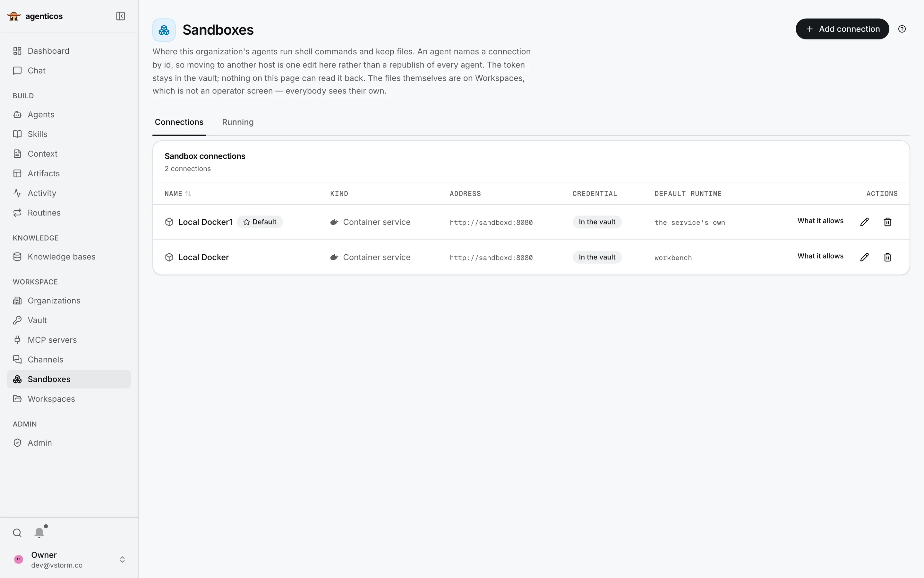The width and height of the screenshot is (924, 578).
Task: Click In the vault badge for Local Docker1
Action: [x=597, y=222]
